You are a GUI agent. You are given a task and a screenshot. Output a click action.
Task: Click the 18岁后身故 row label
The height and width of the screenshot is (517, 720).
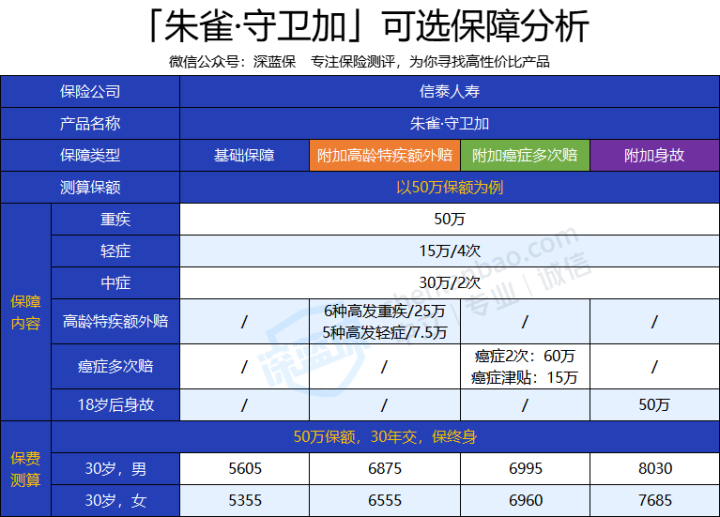point(115,405)
